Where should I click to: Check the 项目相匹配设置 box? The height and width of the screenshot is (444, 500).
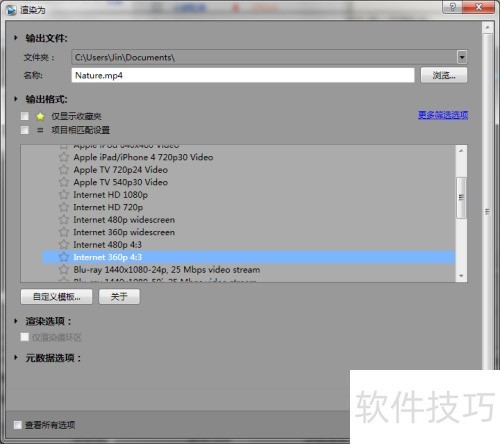coord(25,130)
